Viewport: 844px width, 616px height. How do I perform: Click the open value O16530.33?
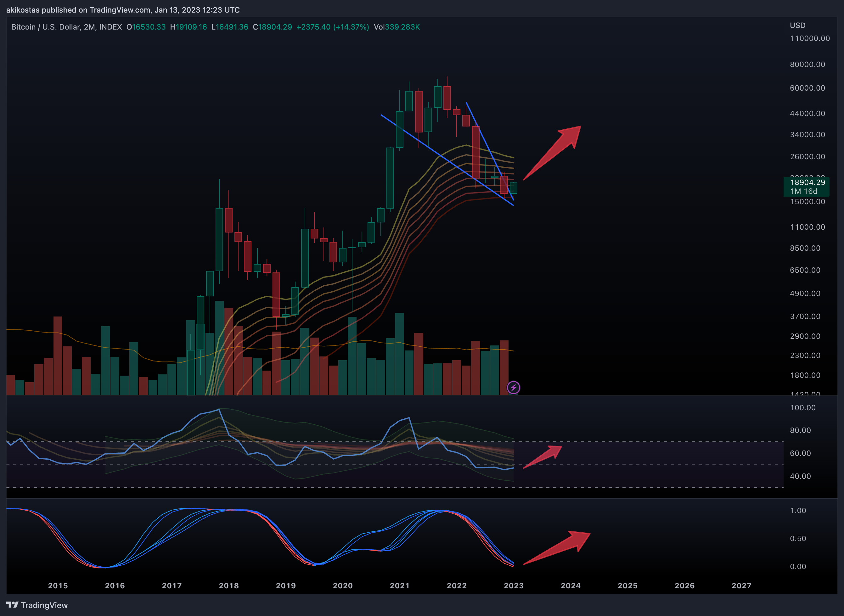click(x=146, y=27)
